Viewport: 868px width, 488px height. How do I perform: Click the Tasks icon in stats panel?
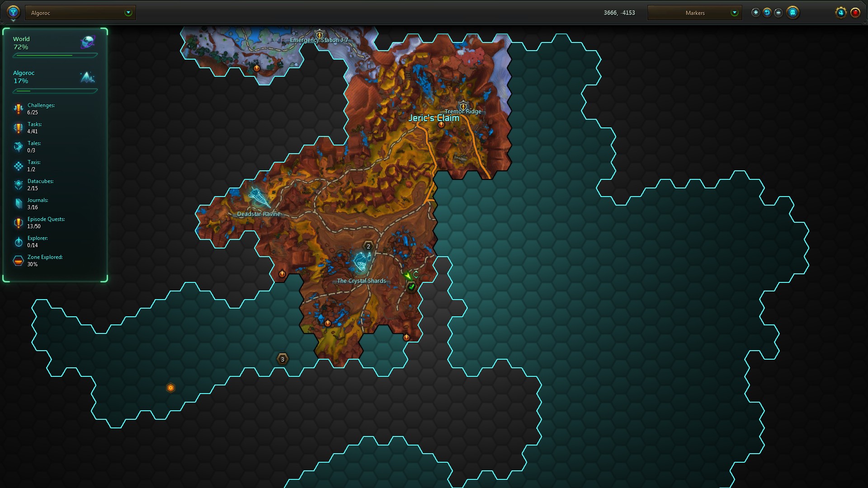18,128
